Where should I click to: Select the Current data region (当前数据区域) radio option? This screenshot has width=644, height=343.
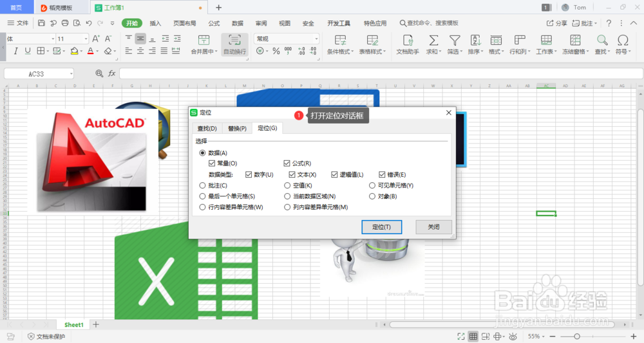tap(287, 196)
